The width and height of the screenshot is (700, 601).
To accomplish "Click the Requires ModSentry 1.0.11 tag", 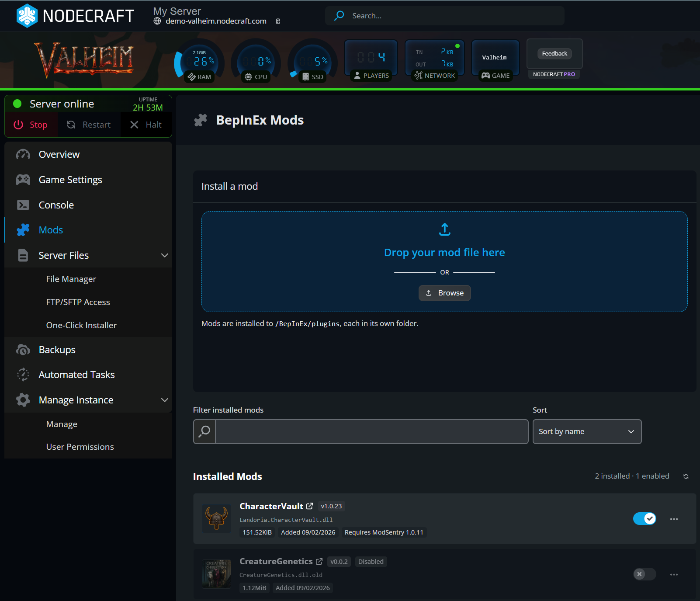I will coord(384,532).
